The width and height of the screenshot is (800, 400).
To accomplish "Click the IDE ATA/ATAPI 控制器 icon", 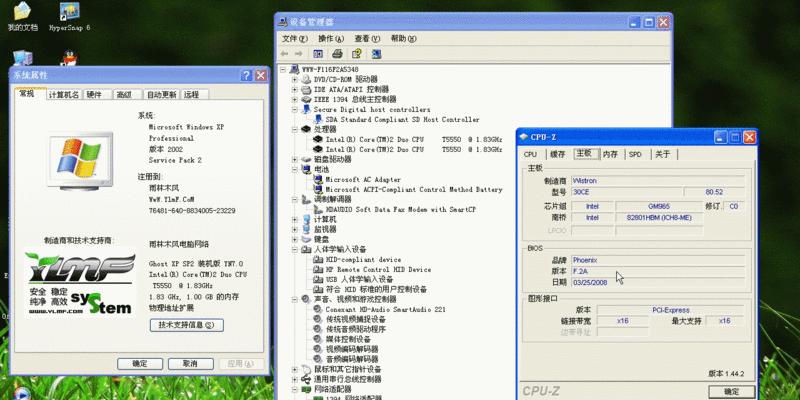I will coord(306,89).
